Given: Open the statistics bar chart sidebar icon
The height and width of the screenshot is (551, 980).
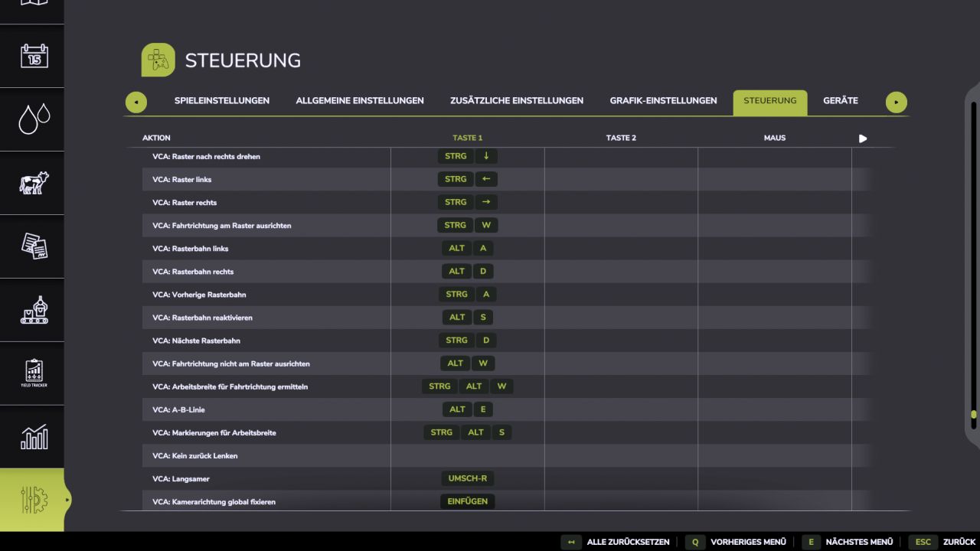Looking at the screenshot, I should (x=34, y=437).
